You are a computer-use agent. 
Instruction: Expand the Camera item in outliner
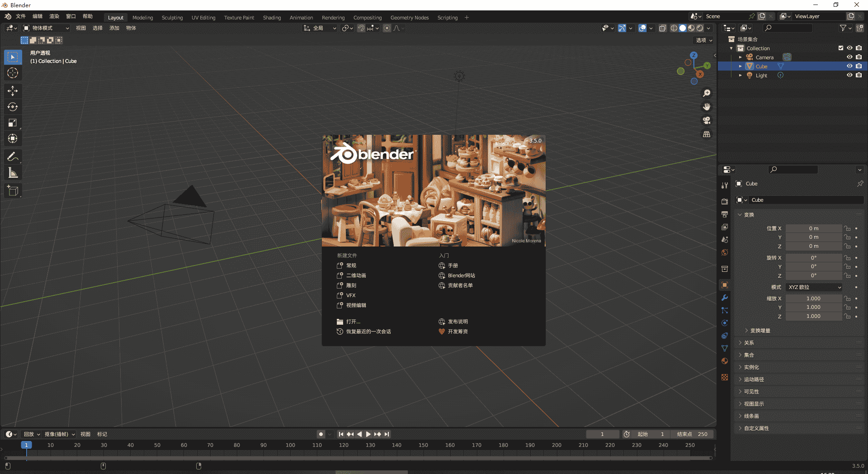coord(740,57)
